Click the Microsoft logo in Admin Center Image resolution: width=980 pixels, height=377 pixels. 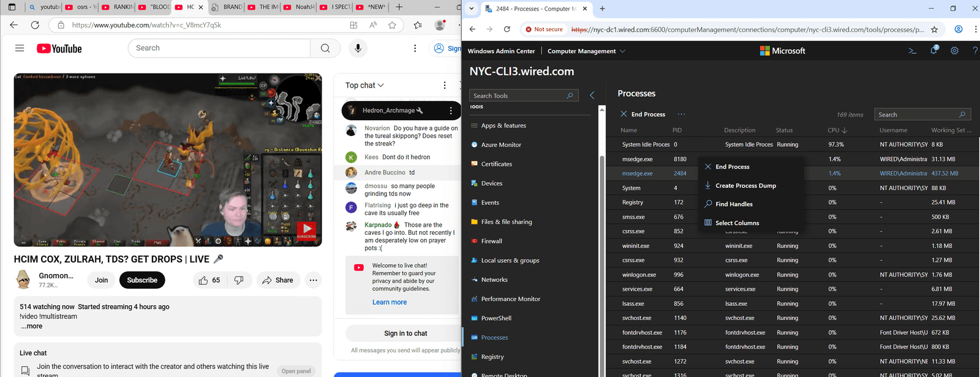click(x=782, y=51)
